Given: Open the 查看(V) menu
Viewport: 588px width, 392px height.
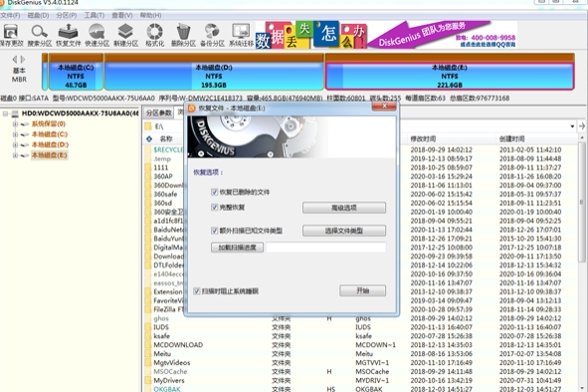Looking at the screenshot, I should (x=122, y=15).
